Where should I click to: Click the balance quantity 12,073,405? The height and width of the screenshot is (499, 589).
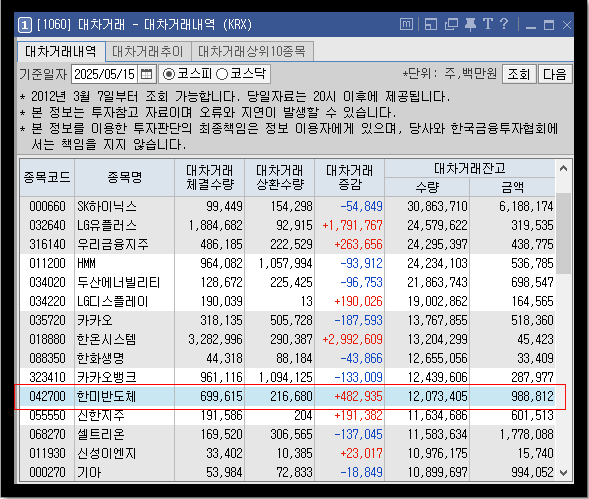(x=438, y=396)
